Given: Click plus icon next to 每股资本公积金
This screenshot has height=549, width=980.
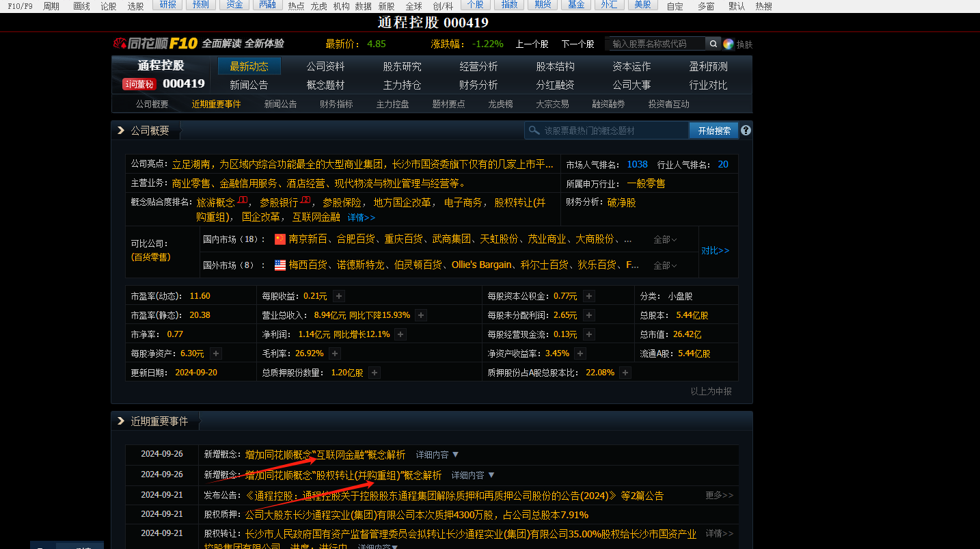Looking at the screenshot, I should 589,296.
